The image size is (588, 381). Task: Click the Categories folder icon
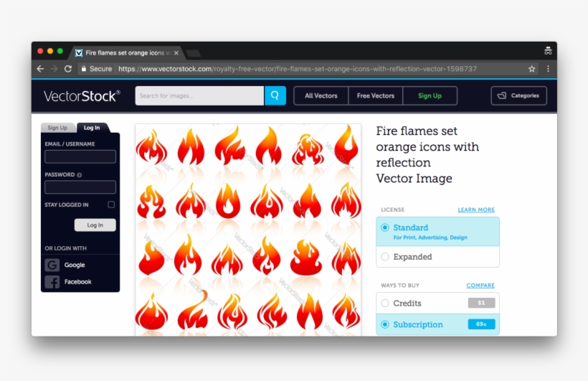coord(502,95)
